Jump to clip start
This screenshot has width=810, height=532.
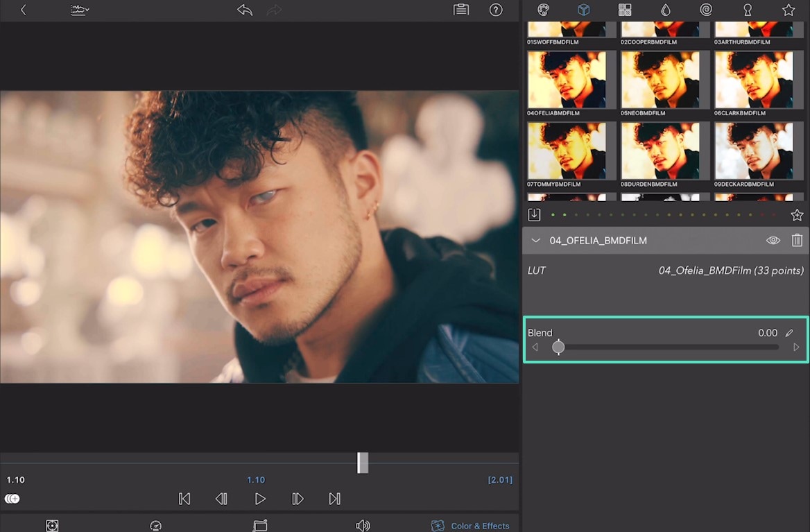tap(184, 499)
